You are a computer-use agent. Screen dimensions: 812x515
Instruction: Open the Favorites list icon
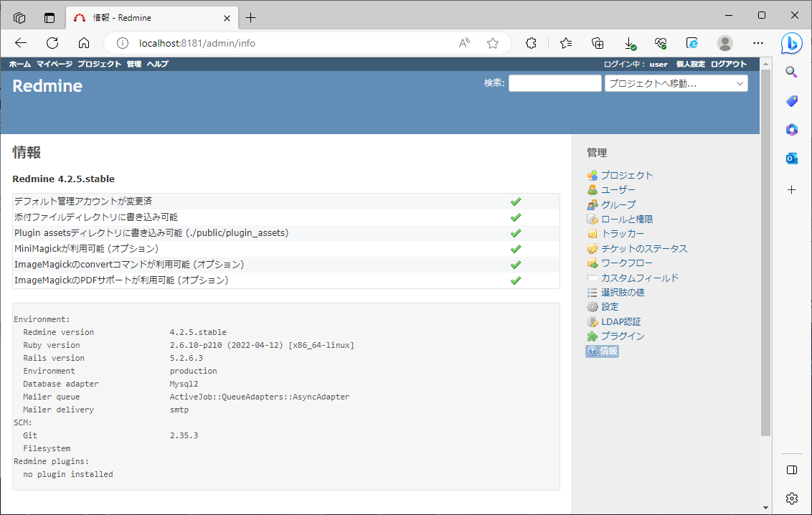click(566, 43)
